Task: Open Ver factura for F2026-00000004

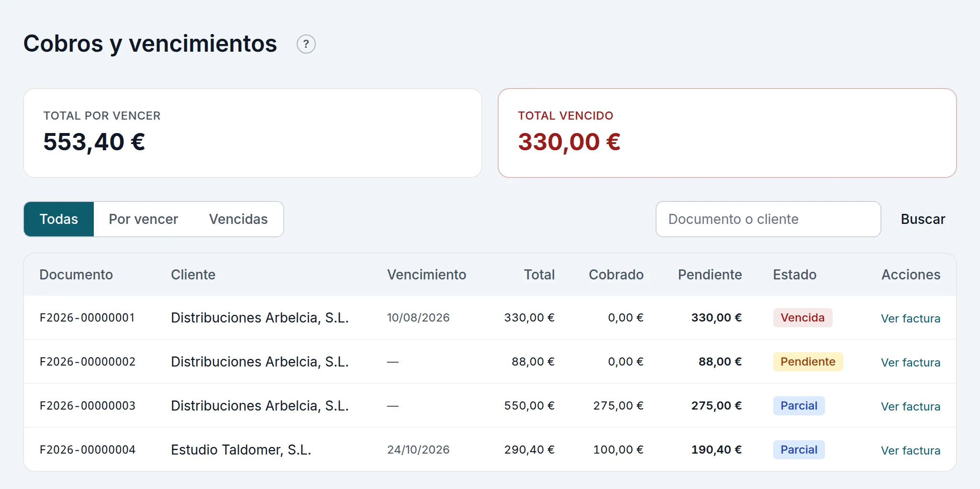Action: coord(911,450)
